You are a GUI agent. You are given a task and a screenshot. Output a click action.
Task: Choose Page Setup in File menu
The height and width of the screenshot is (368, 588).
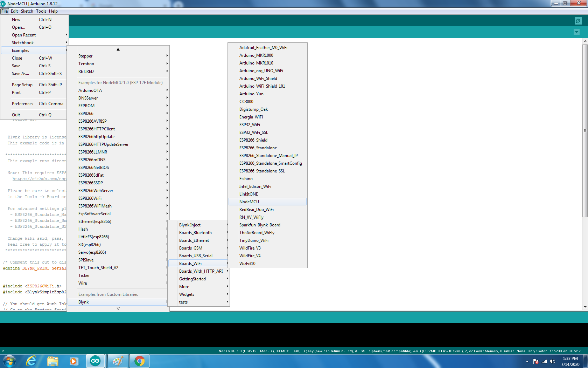[x=34, y=85]
